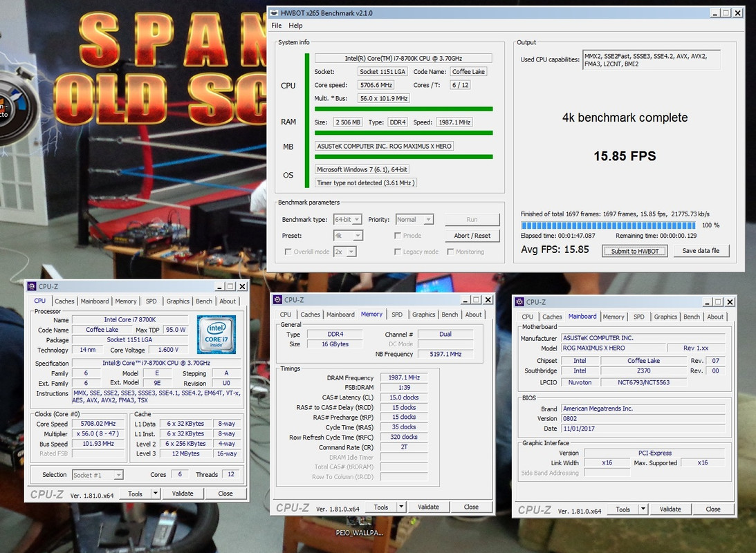Open the File menu in HWBOT x265

[x=276, y=26]
